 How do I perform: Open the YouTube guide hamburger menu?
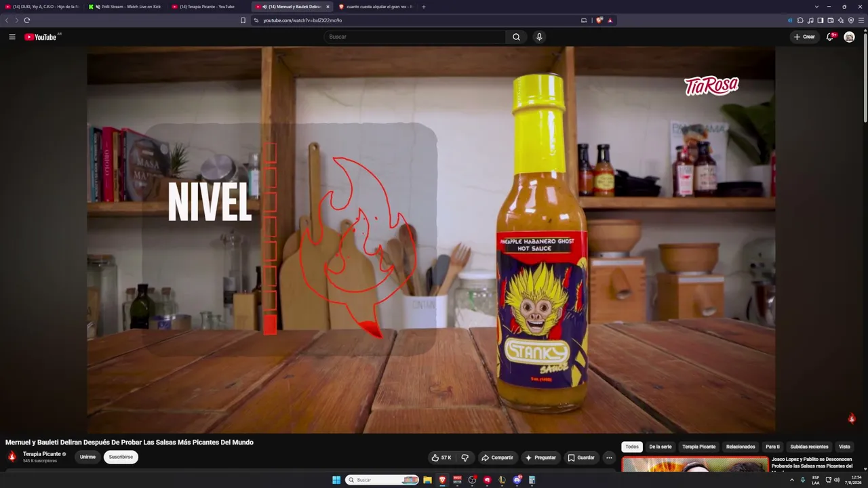pos(12,37)
